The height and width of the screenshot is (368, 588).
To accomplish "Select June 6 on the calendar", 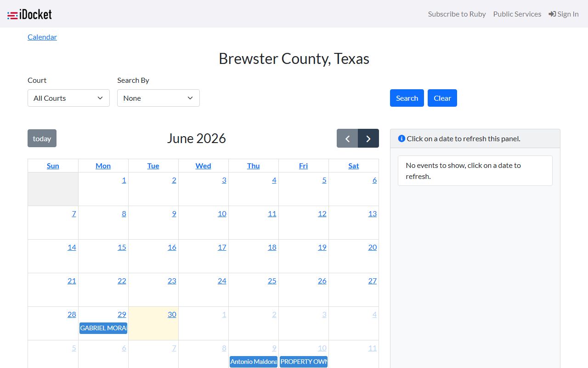I will 374,180.
